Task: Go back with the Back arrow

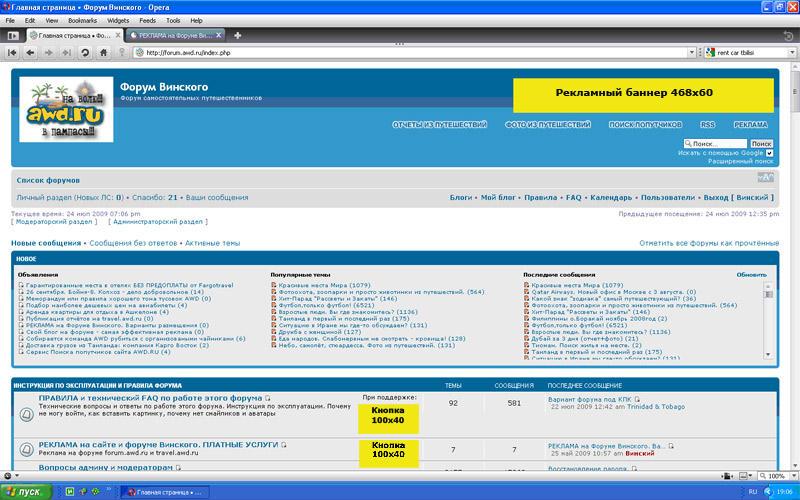Action: pyautogui.click(x=31, y=53)
